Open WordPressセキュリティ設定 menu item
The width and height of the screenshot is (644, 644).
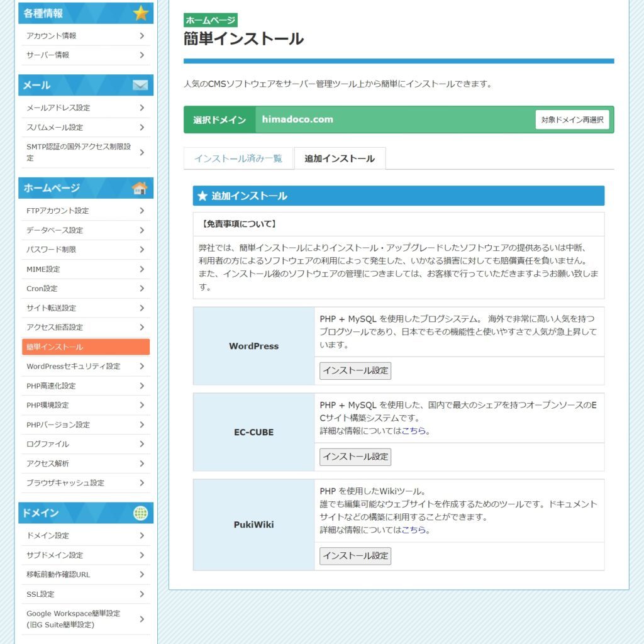[x=74, y=366]
